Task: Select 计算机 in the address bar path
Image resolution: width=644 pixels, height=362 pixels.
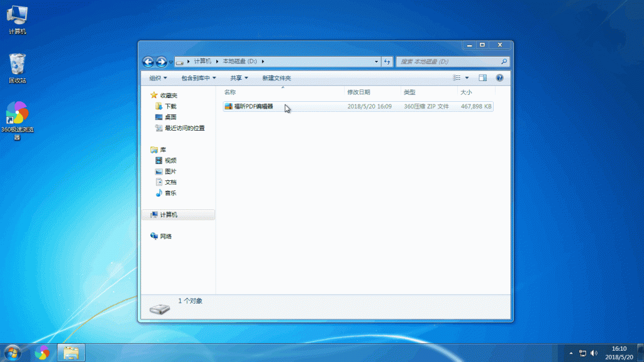Action: click(203, 61)
